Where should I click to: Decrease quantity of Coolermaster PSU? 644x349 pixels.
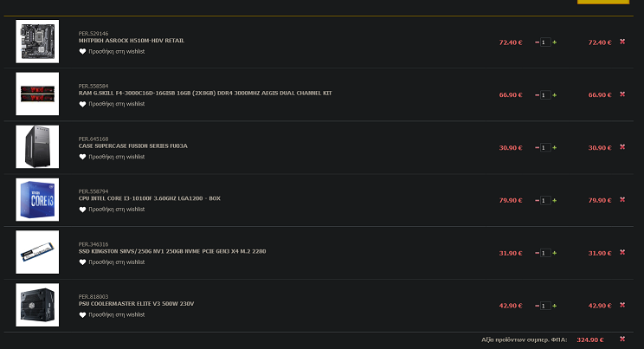[537, 306]
